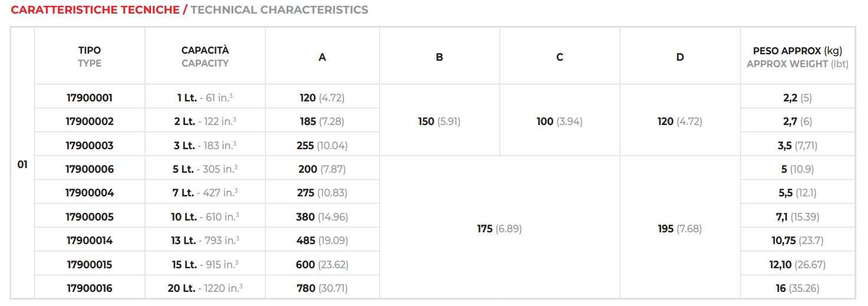Select type code 17900001
868x306 pixels.
90,98
